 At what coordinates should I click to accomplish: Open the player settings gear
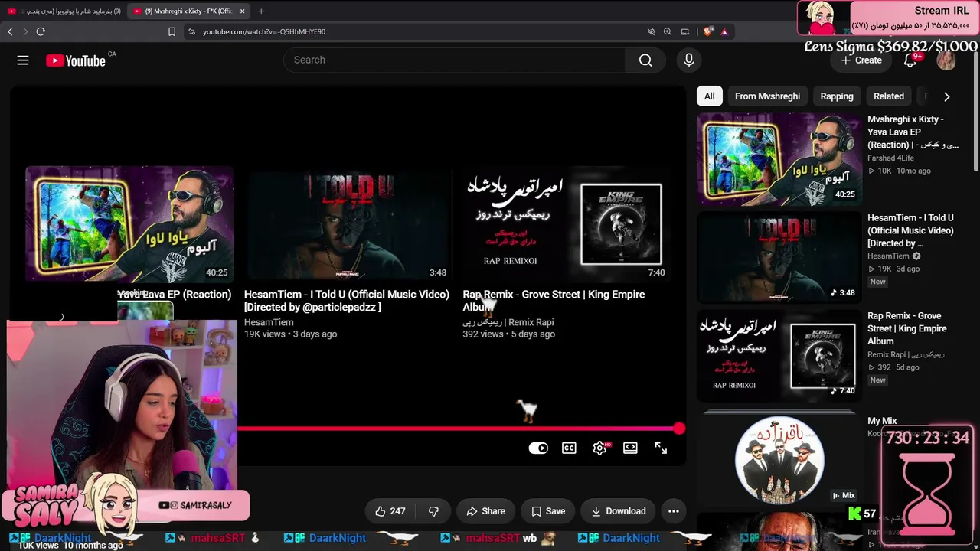(x=599, y=448)
